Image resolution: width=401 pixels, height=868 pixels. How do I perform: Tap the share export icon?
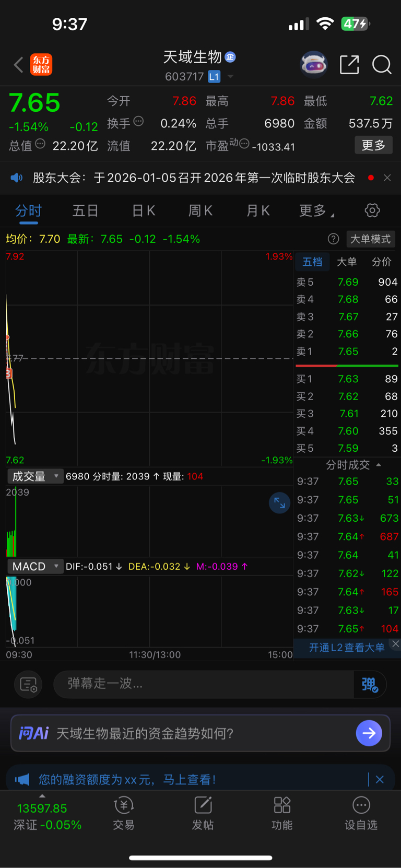pos(349,65)
